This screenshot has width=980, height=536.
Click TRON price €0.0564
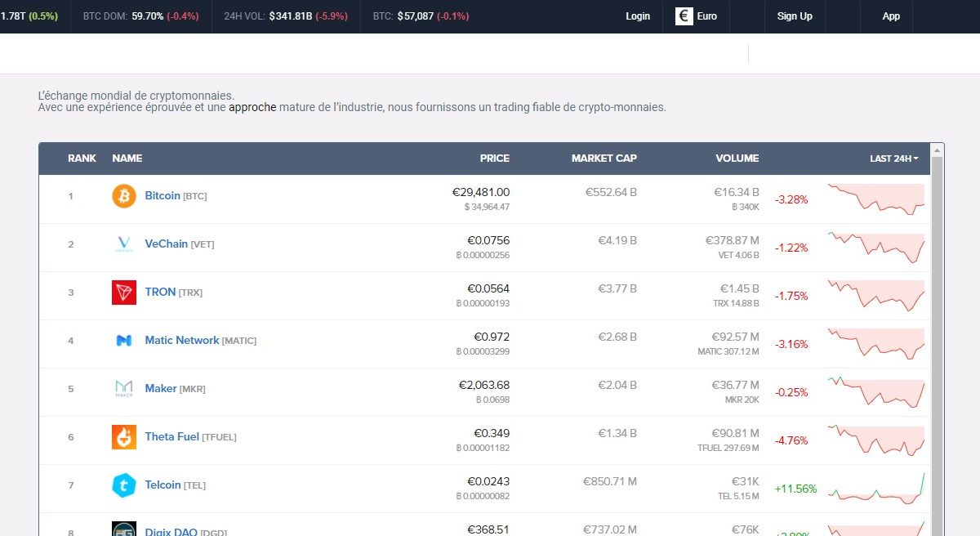pyautogui.click(x=488, y=288)
